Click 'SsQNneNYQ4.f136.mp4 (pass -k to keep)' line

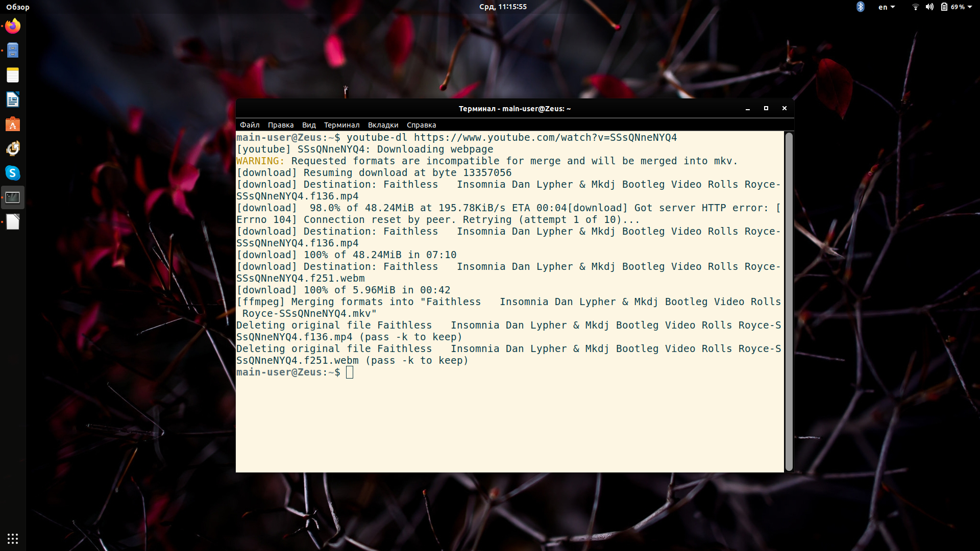(x=349, y=337)
